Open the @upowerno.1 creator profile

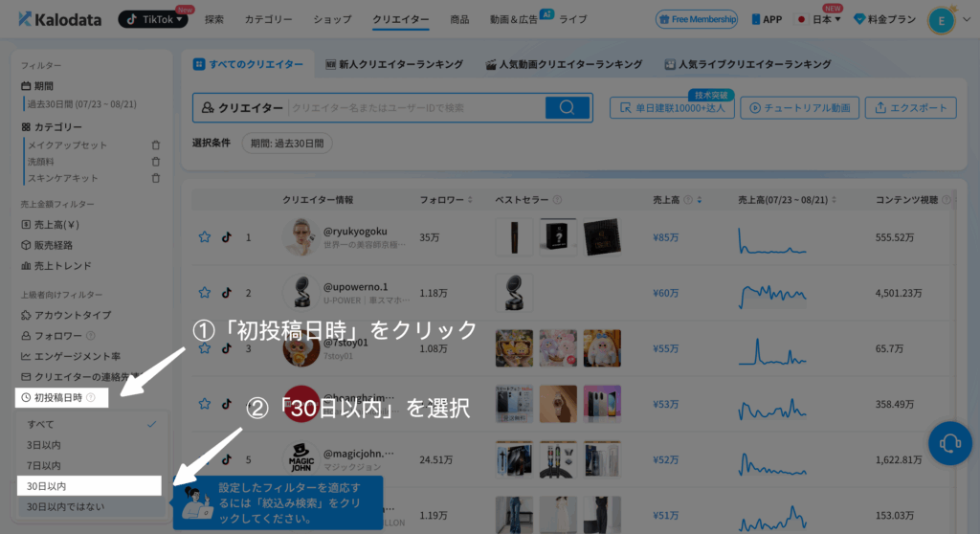(x=356, y=287)
